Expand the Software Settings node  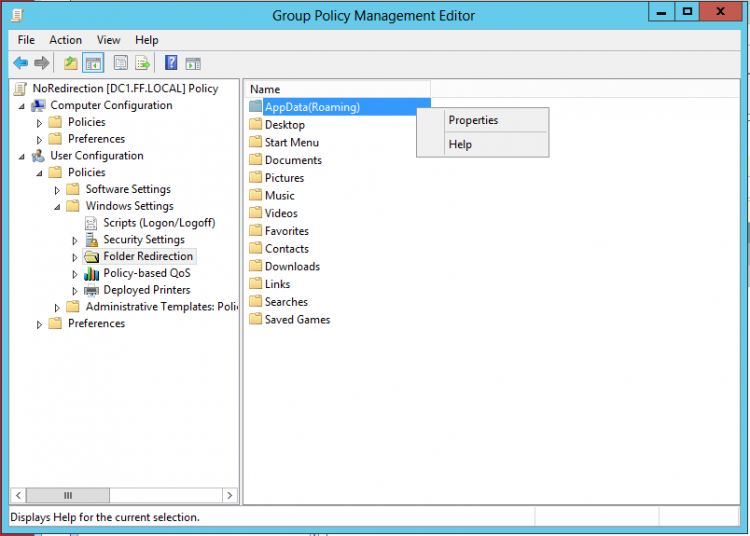(x=57, y=190)
